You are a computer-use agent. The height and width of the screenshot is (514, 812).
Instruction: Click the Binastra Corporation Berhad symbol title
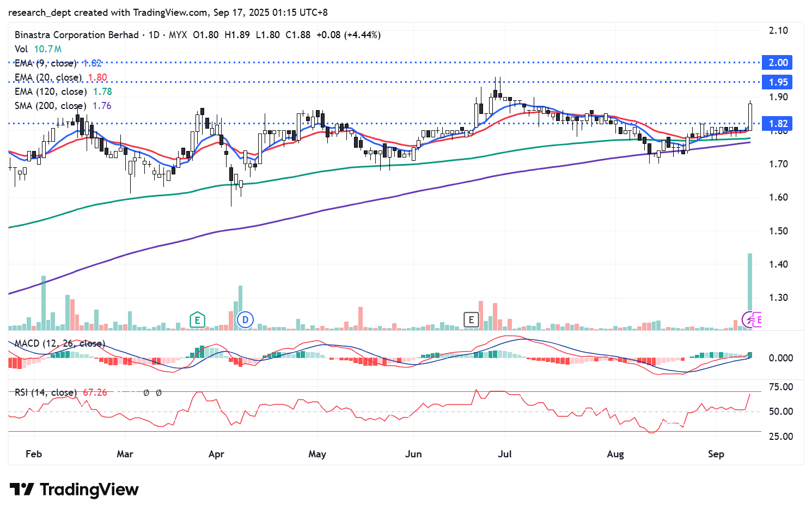click(77, 35)
